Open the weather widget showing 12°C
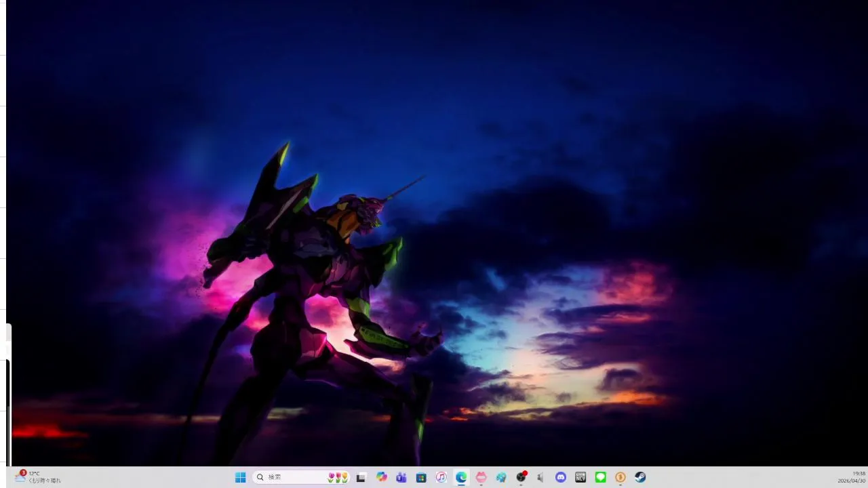Screen dimensions: 868x488 click(38, 477)
